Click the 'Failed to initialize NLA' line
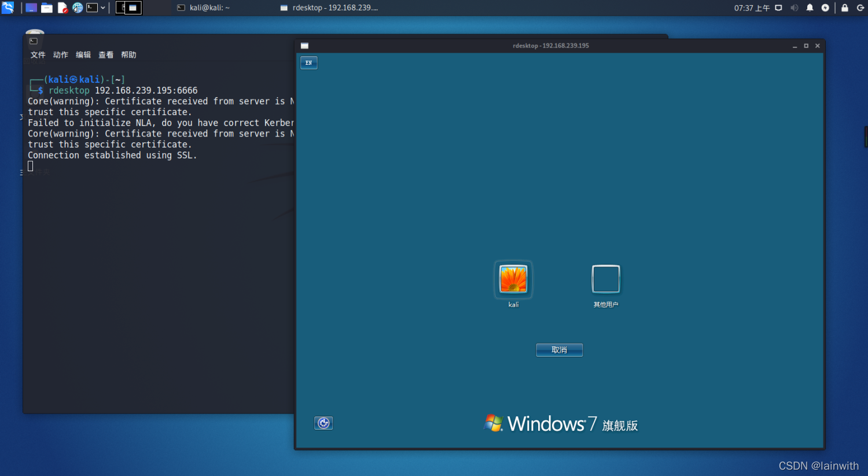This screenshot has width=868, height=476. point(161,123)
